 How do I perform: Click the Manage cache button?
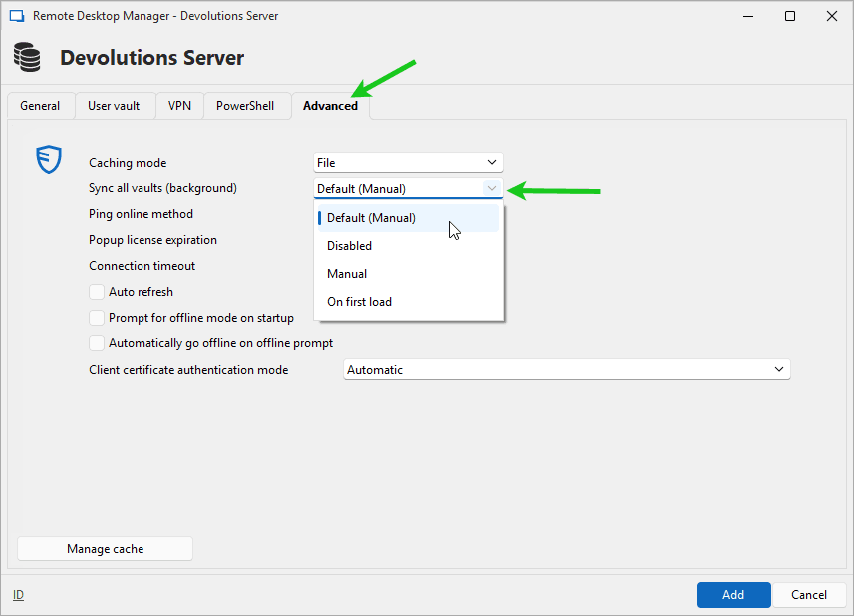point(104,548)
